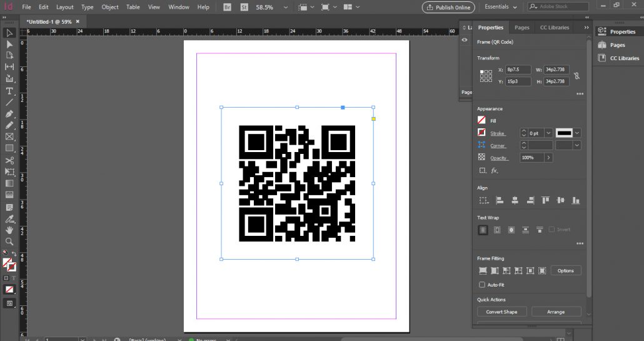This screenshot has width=644, height=341.
Task: Click the toolbar Apply None swatch
Action: pos(9,290)
